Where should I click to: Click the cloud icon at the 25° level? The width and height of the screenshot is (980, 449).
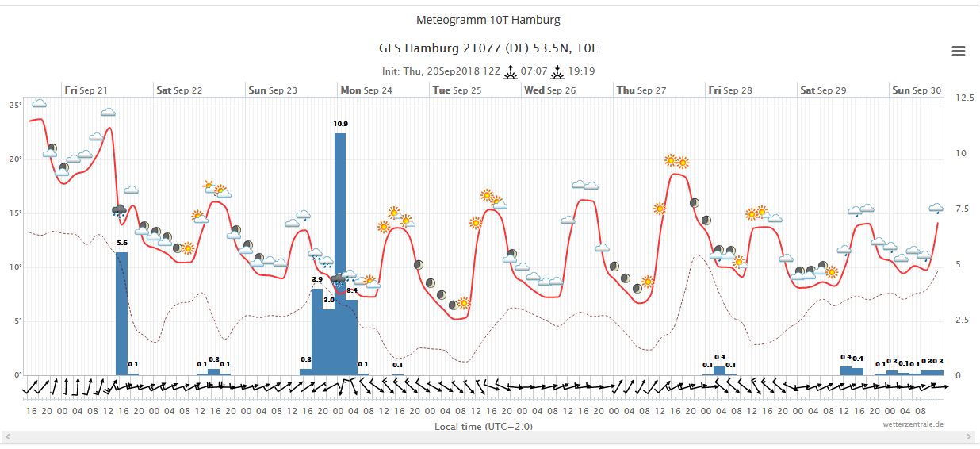(x=39, y=104)
